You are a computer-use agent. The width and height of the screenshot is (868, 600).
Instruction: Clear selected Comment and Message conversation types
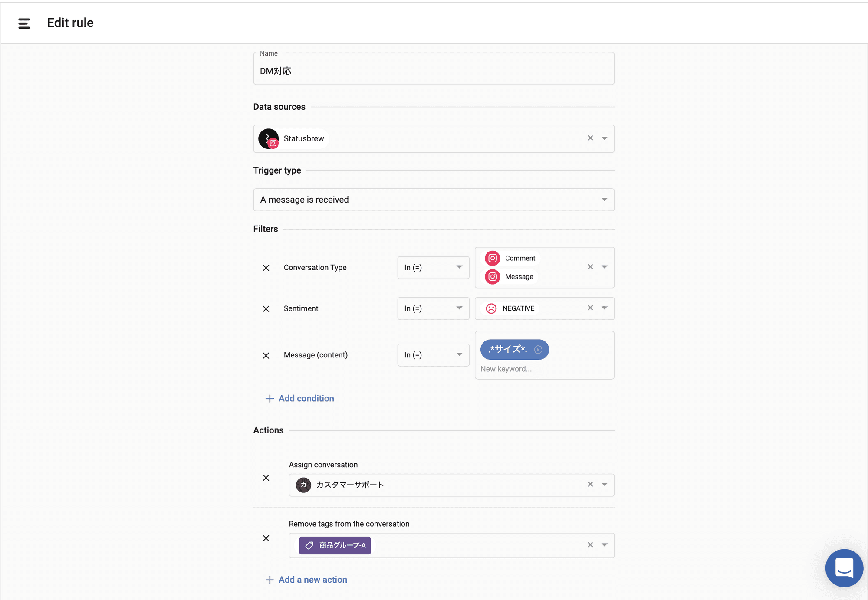point(590,267)
